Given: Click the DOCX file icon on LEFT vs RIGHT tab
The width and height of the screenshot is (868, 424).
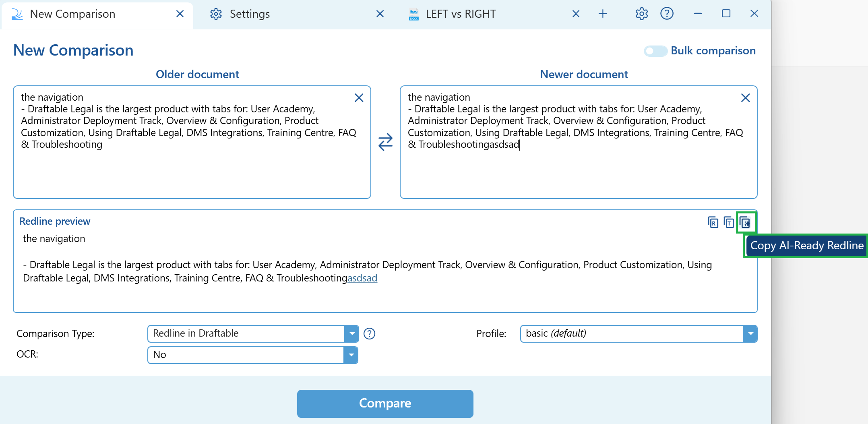Looking at the screenshot, I should pos(413,14).
